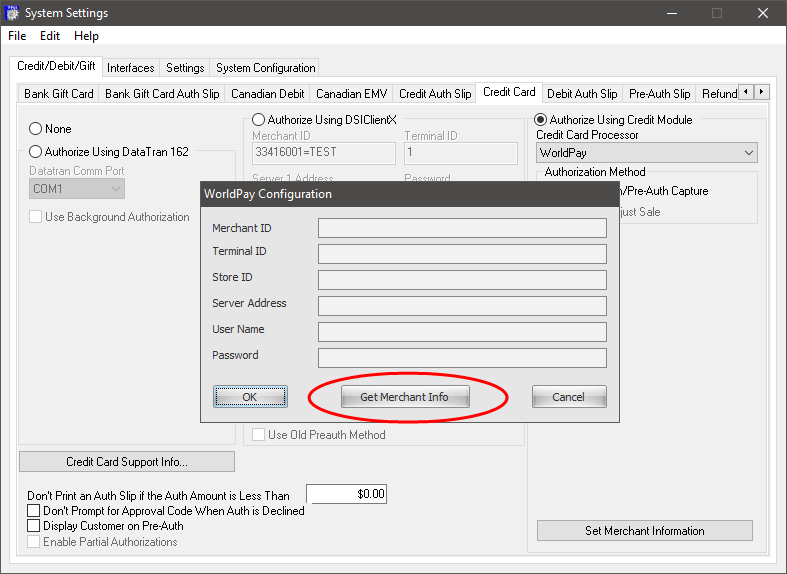Switch to the Settings tab
Image resolution: width=787 pixels, height=574 pixels.
point(185,68)
